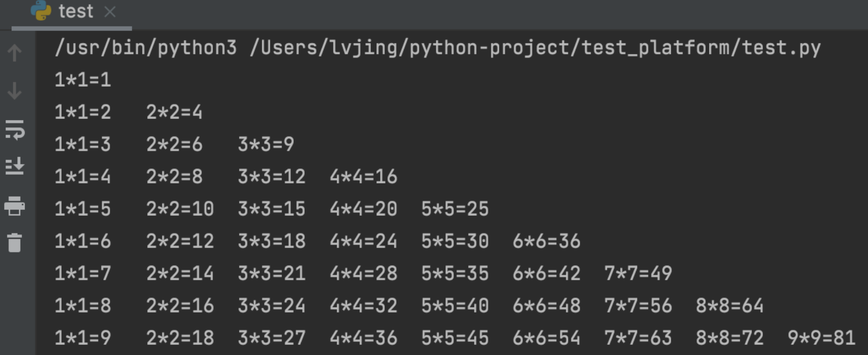Click the 6*6=36 result text
Screen dimensions: 868x355
(x=546, y=241)
